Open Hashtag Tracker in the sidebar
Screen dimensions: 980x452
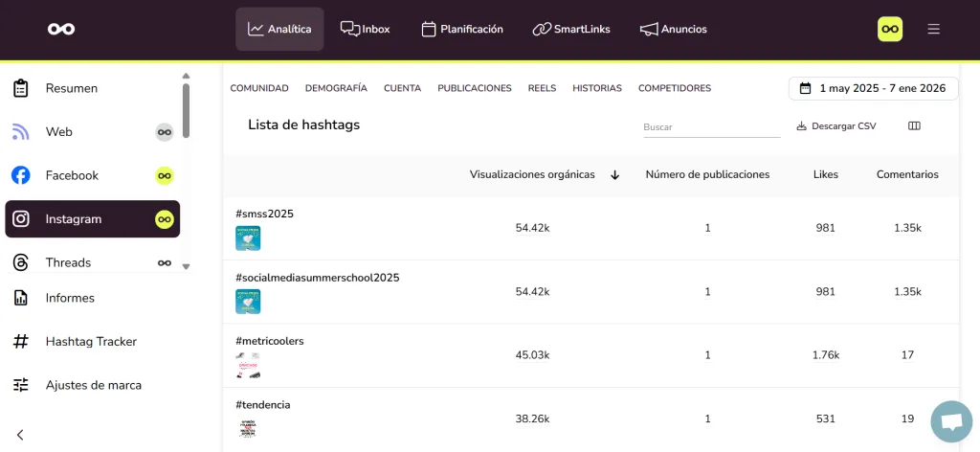pos(93,341)
